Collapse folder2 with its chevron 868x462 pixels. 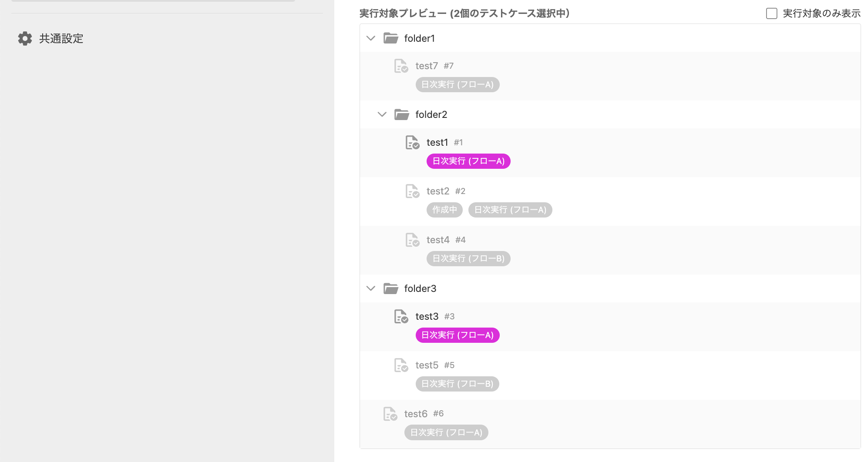pyautogui.click(x=382, y=114)
